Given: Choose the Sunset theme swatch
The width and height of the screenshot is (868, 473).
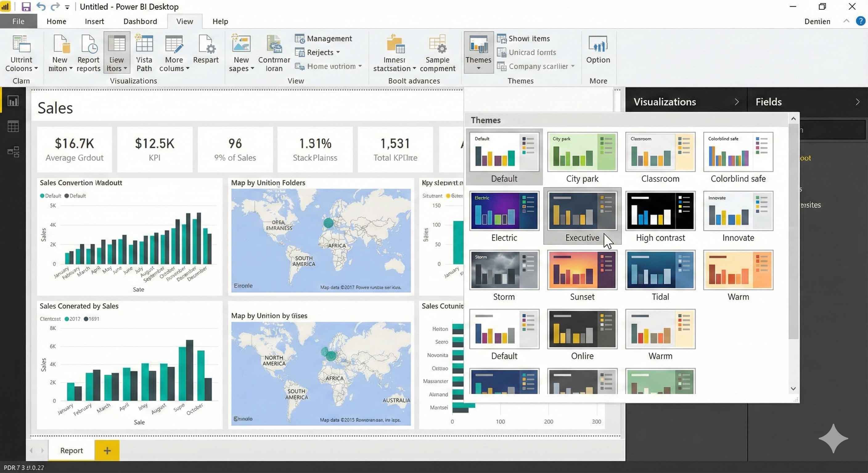Looking at the screenshot, I should (x=582, y=270).
